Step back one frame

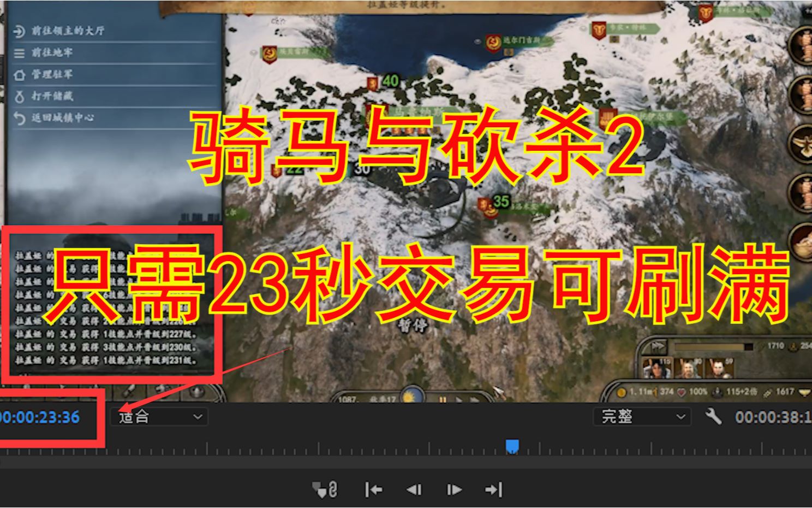(414, 490)
